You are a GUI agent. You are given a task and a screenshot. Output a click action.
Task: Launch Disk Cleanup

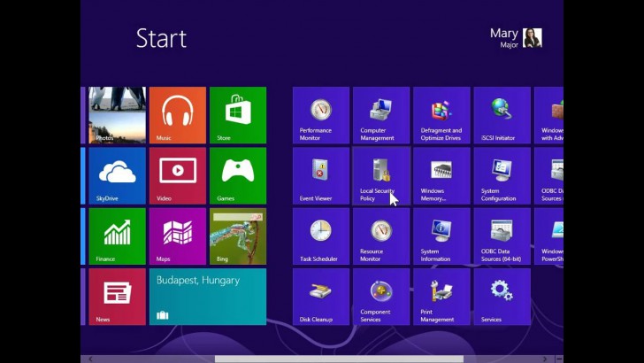tap(321, 297)
